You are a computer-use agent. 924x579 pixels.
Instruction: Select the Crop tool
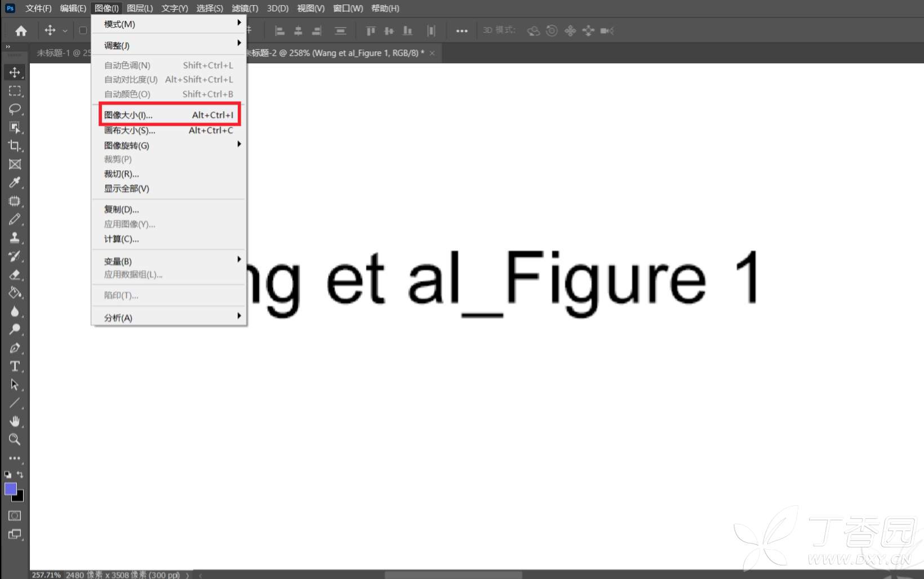pyautogui.click(x=15, y=145)
